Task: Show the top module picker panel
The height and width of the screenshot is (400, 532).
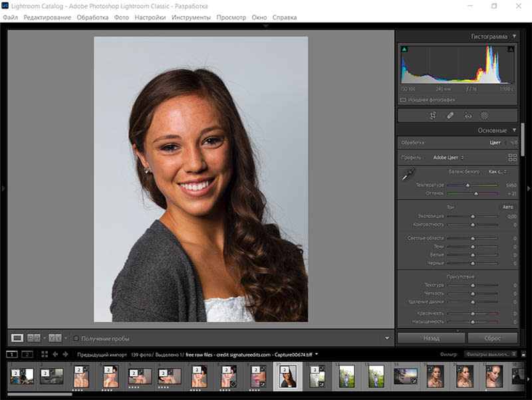Action: (x=265, y=26)
